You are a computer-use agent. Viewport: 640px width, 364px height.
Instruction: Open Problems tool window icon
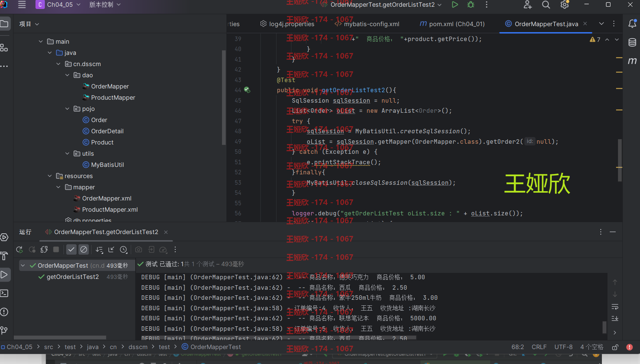coord(4,312)
